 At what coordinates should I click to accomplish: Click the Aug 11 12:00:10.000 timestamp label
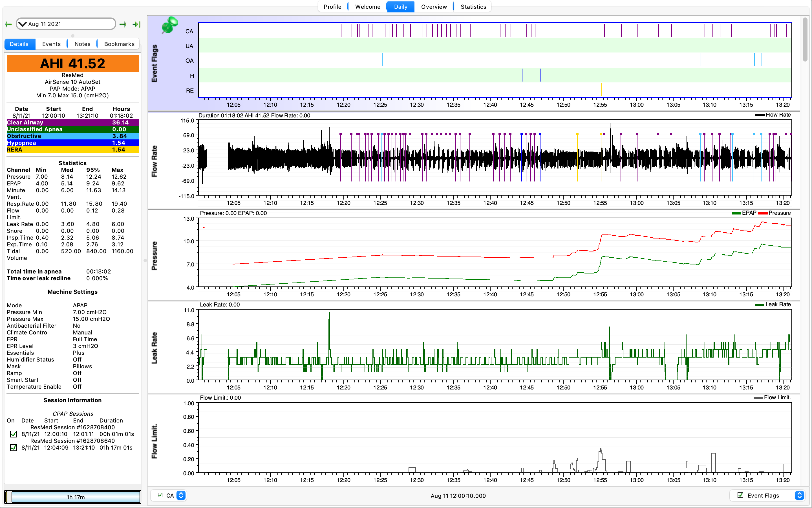coord(458,496)
